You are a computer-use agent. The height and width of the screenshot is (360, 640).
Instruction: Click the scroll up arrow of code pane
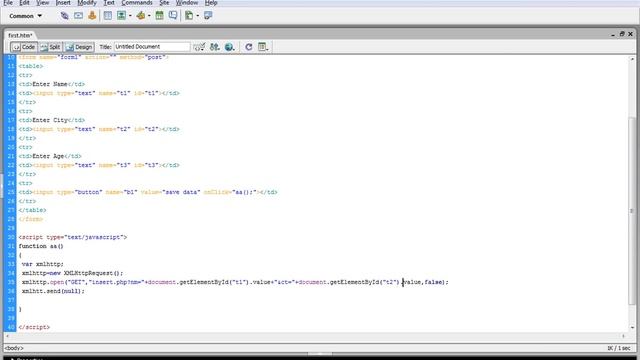(x=632, y=59)
